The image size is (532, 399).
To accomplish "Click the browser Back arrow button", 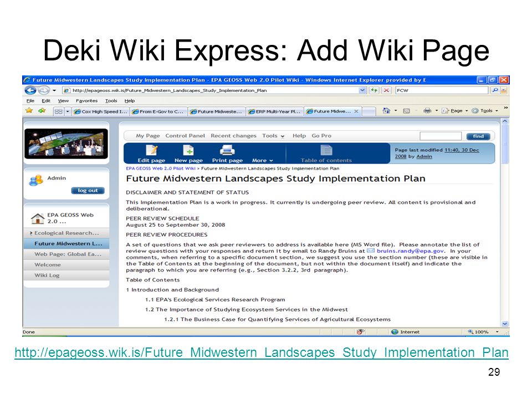I will [30, 90].
